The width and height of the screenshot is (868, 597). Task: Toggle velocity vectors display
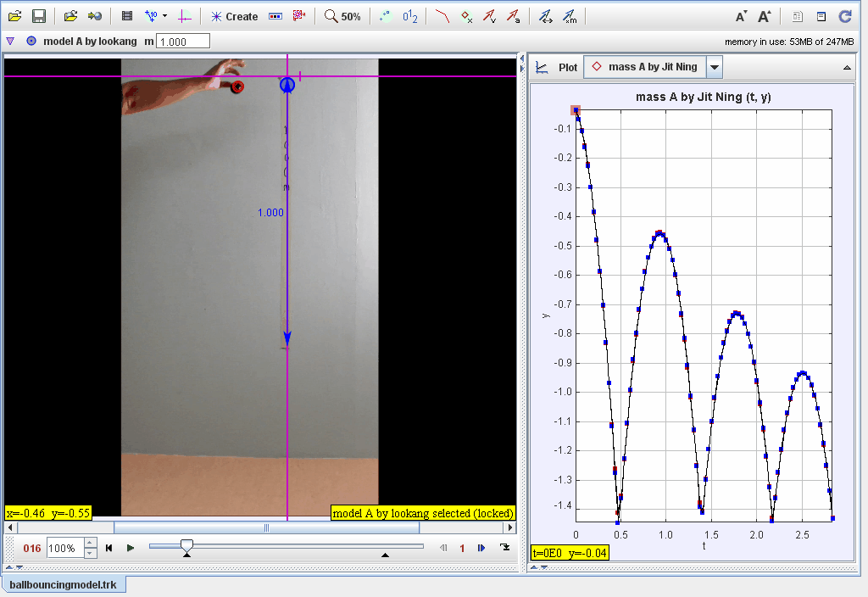489,16
